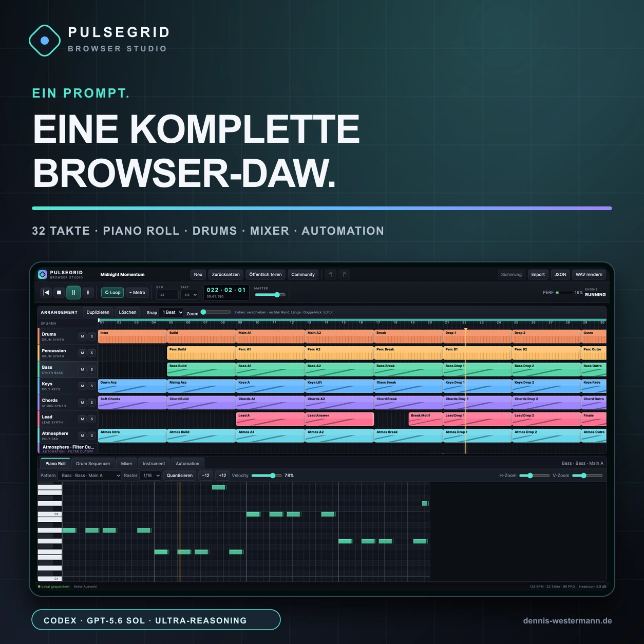This screenshot has width=644, height=644.
Task: Open the Mixer tab
Action: [x=126, y=463]
